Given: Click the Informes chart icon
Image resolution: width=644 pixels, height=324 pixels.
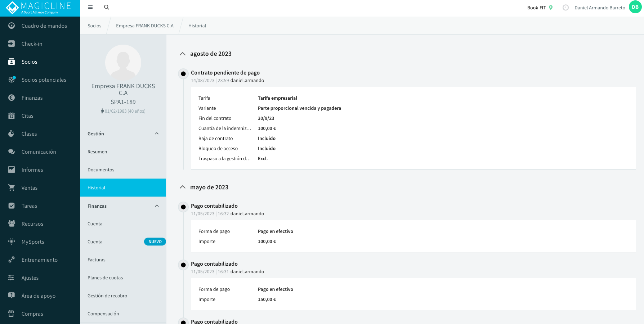Looking at the screenshot, I should pos(12,170).
